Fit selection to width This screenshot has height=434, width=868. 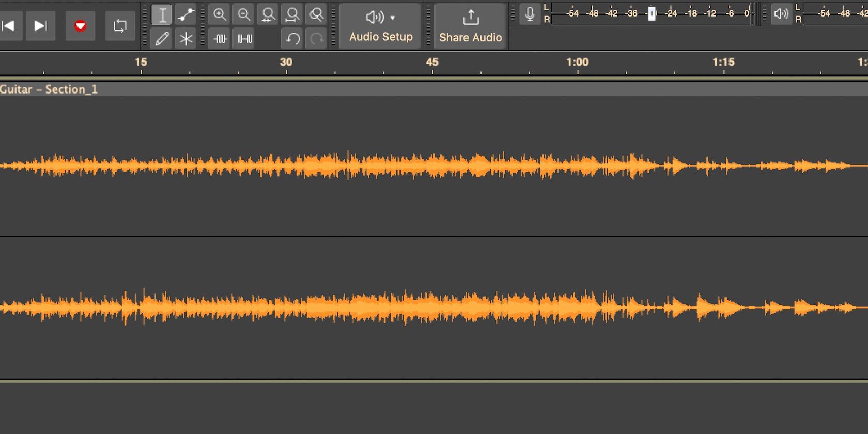point(268,15)
